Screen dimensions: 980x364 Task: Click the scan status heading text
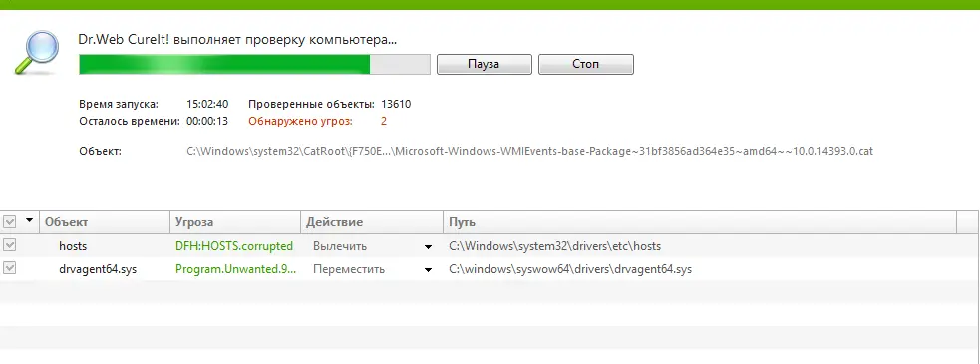tap(237, 40)
